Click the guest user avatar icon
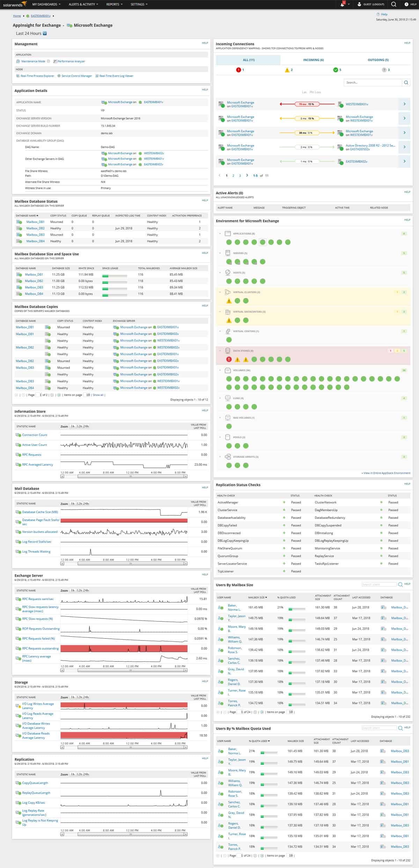Image resolution: width=419 pixels, height=868 pixels. 359,4
